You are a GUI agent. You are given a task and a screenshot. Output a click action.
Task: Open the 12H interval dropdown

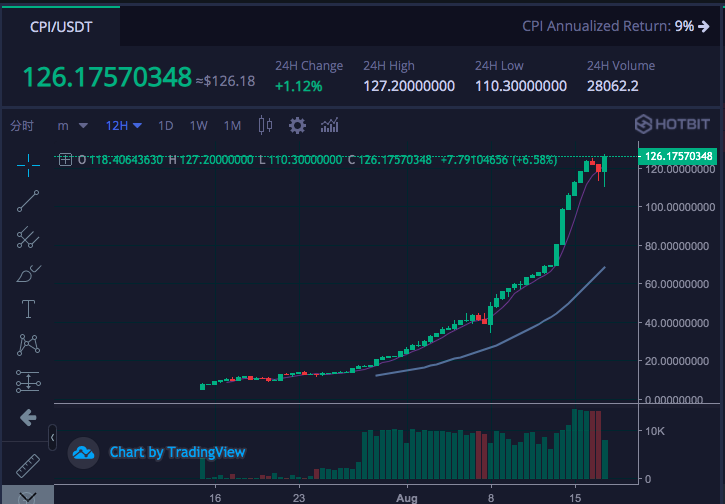(123, 126)
